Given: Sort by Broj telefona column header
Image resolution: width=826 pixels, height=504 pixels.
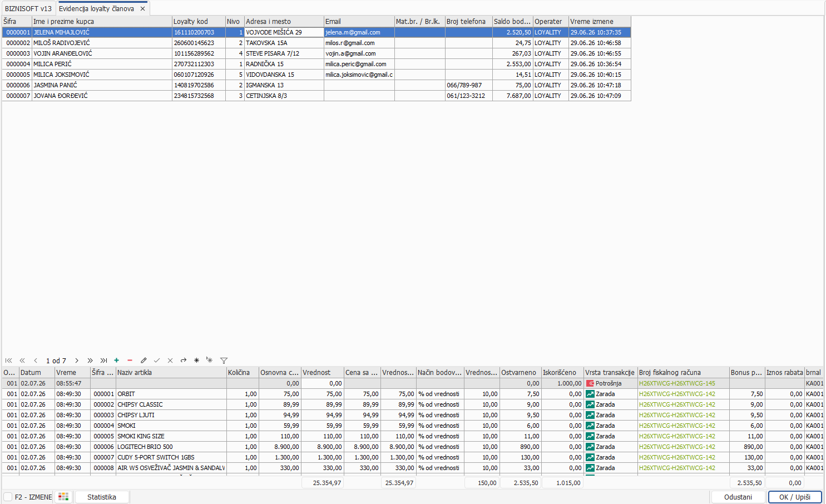Looking at the screenshot, I should pos(468,22).
